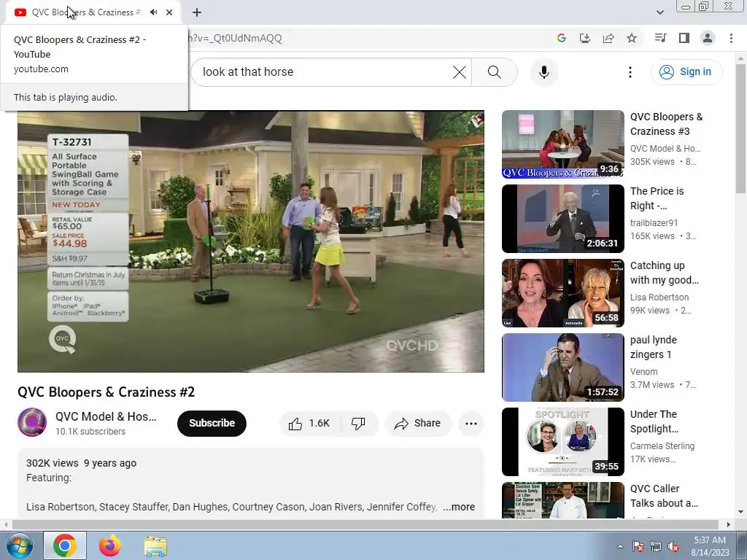Open the Windows Start menu
The height and width of the screenshot is (560, 747).
pyautogui.click(x=20, y=545)
